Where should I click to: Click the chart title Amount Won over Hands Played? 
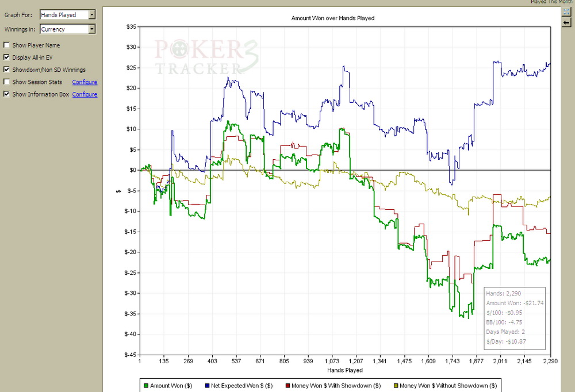click(333, 18)
